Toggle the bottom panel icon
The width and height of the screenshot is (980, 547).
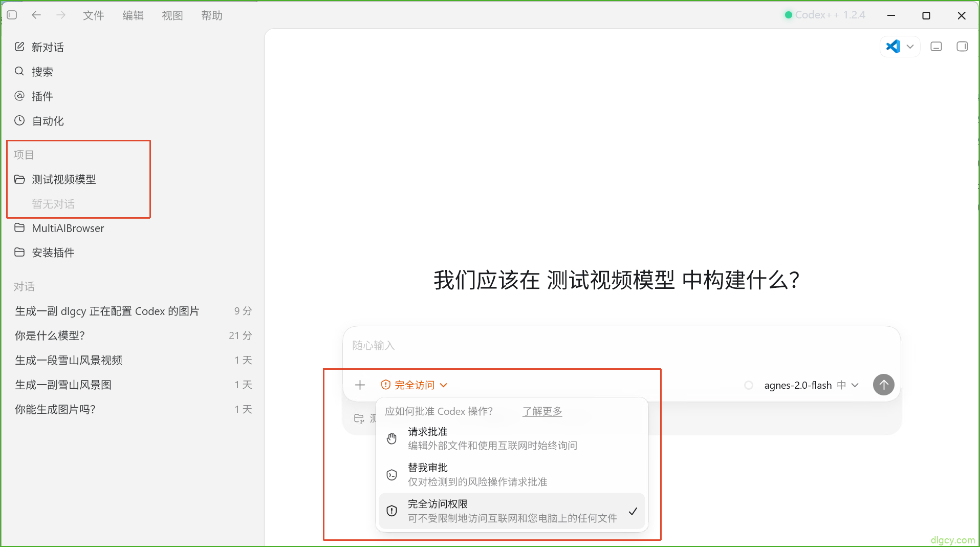(937, 47)
